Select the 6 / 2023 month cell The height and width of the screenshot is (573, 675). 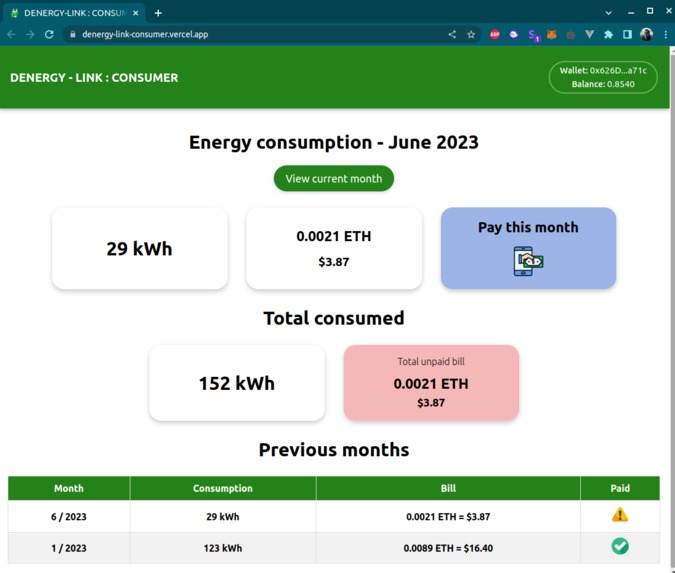(x=69, y=517)
